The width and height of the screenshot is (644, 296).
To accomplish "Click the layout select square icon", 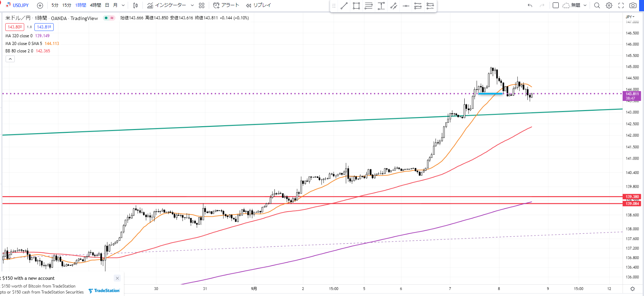I will click(x=556, y=5).
